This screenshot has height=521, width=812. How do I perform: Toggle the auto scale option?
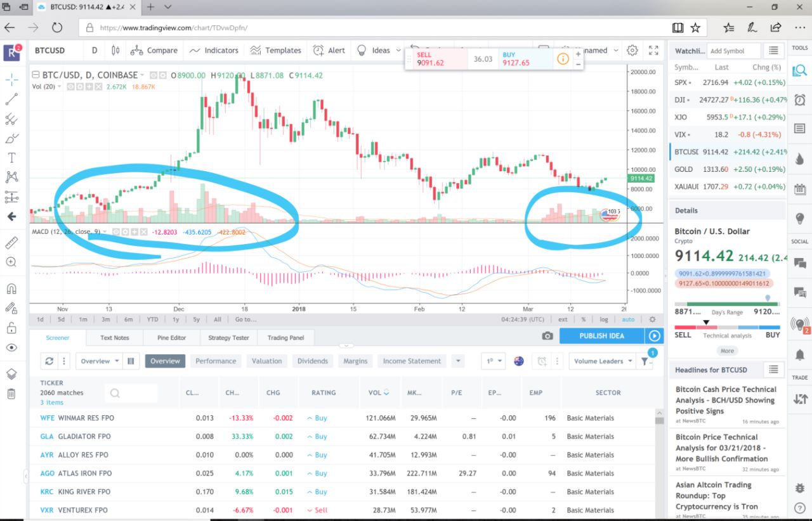tap(627, 319)
